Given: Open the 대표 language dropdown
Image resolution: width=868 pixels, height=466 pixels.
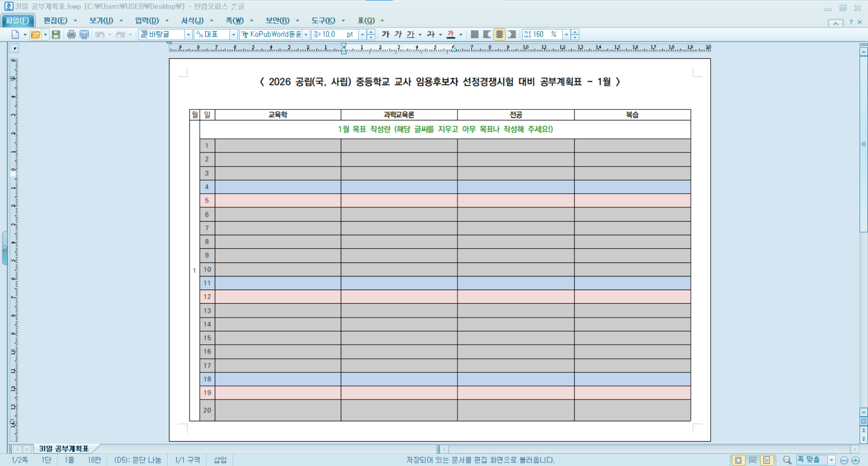Looking at the screenshot, I should click(234, 34).
